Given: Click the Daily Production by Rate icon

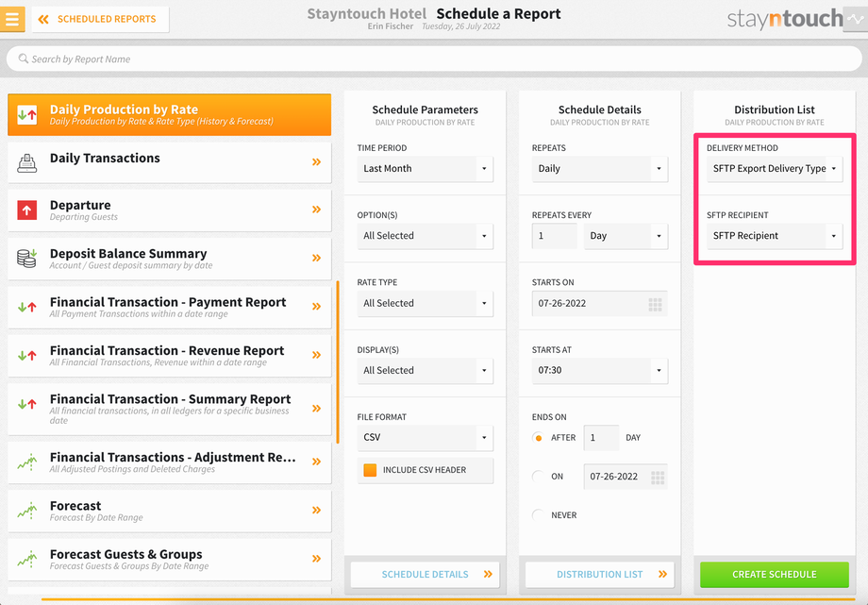Looking at the screenshot, I should coord(27,115).
